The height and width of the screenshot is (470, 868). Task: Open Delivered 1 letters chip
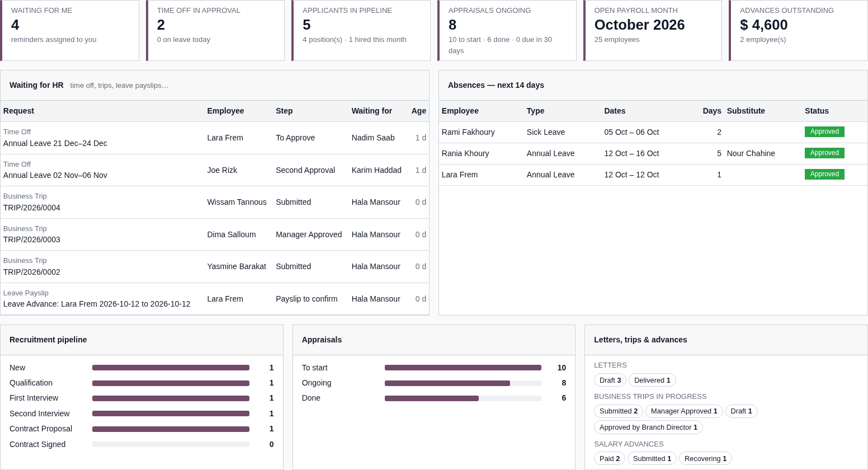pyautogui.click(x=652, y=380)
